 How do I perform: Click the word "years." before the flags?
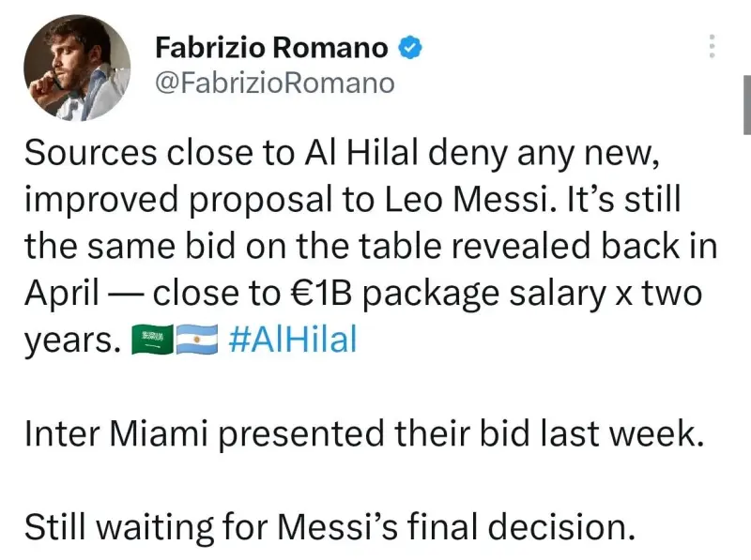(72, 341)
